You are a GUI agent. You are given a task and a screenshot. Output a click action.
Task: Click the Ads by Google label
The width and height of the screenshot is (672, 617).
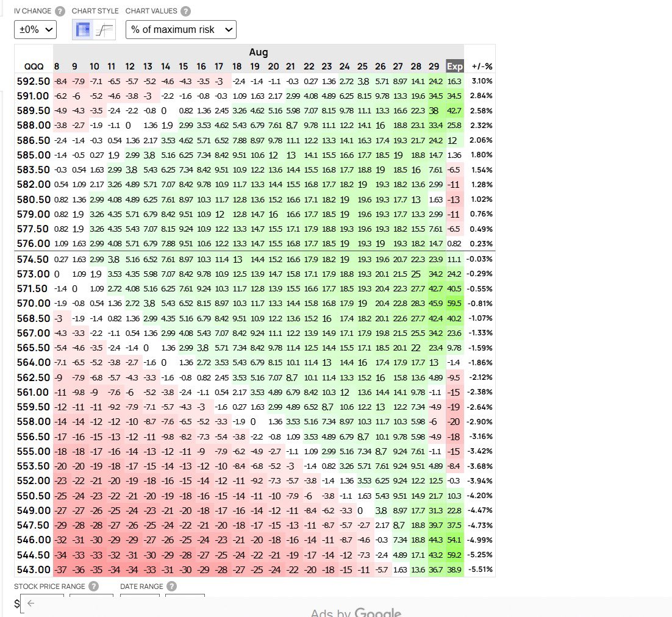[x=356, y=612]
